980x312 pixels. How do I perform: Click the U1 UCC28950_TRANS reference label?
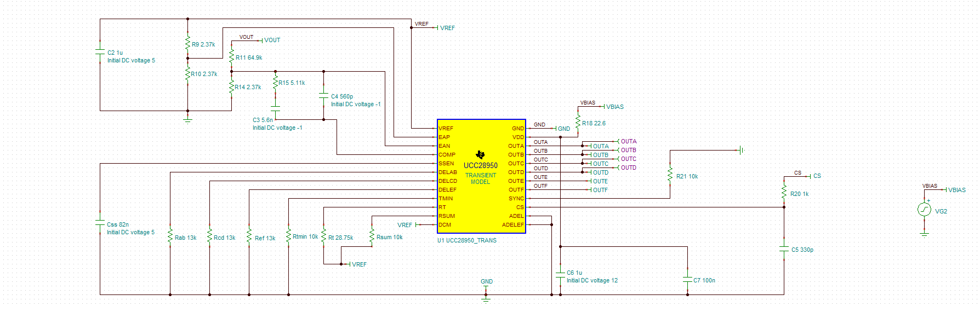point(467,240)
